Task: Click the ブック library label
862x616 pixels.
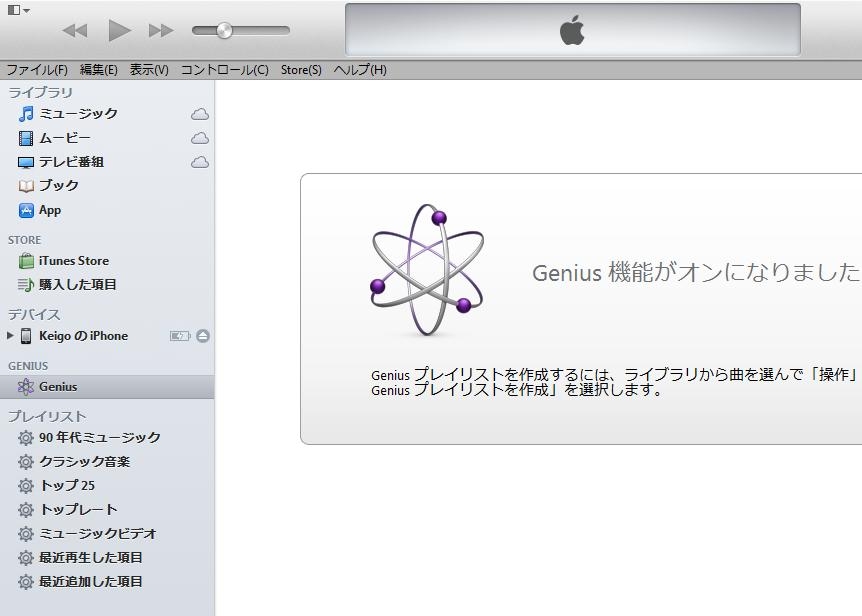Action: click(x=58, y=185)
